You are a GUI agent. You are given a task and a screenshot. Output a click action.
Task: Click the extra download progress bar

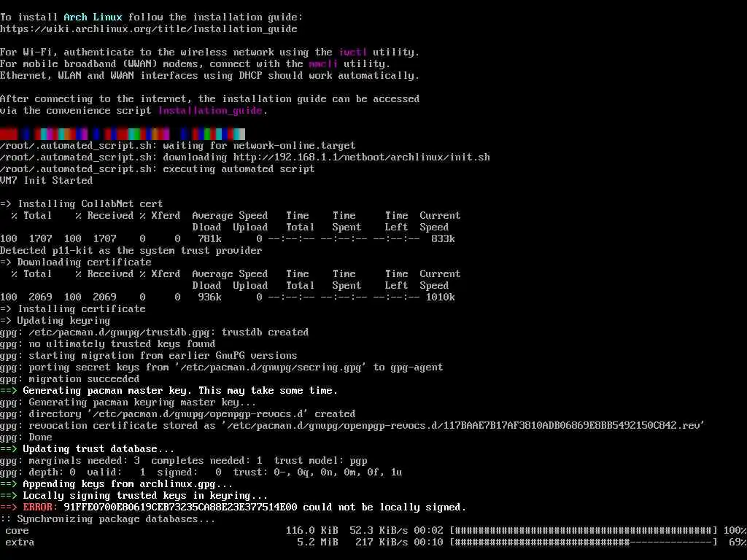click(x=583, y=542)
